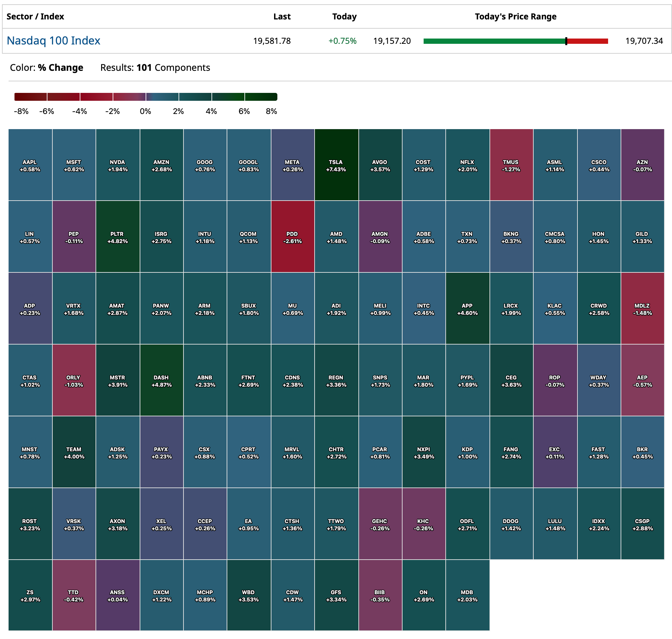Select the ORLY heatmap tile
672x639 pixels.
click(73, 380)
